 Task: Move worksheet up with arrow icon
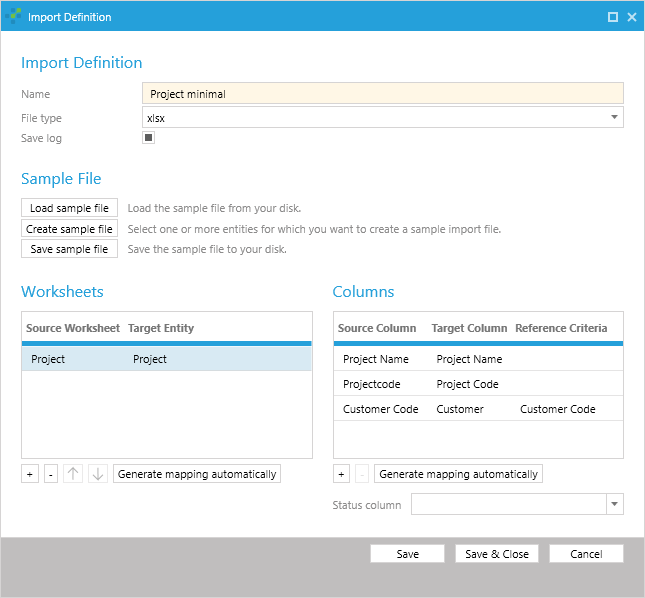(74, 474)
